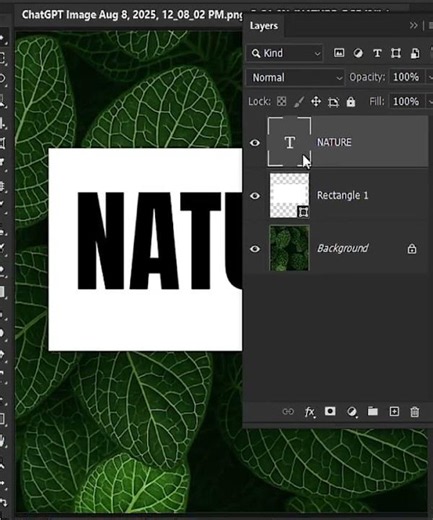Image resolution: width=433 pixels, height=520 pixels.
Task: Lock image pixels brush icon
Action: point(299,102)
